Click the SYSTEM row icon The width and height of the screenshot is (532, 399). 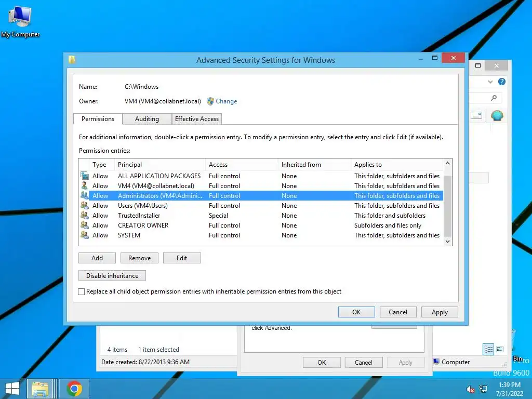85,235
